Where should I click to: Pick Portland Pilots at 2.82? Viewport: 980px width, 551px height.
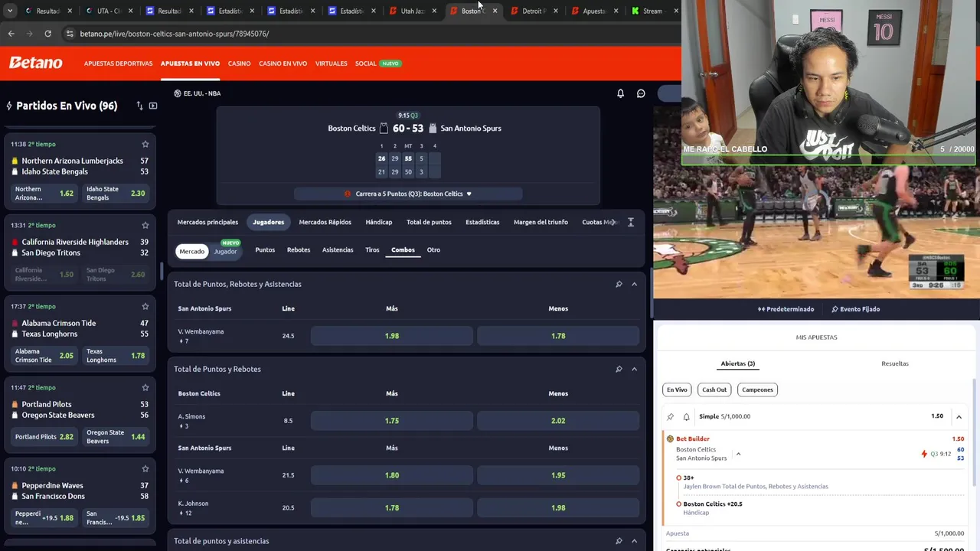click(x=44, y=437)
